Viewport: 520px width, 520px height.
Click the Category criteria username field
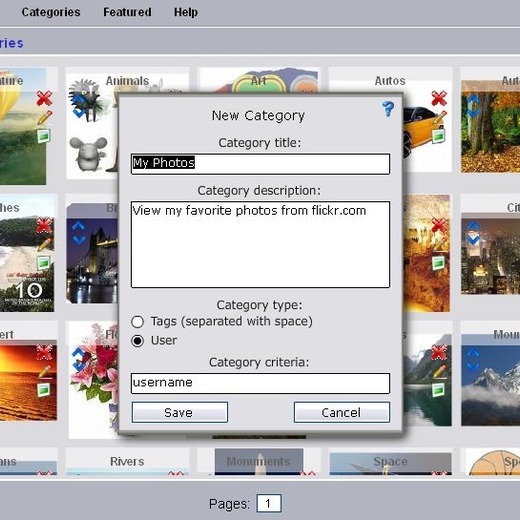point(260,383)
